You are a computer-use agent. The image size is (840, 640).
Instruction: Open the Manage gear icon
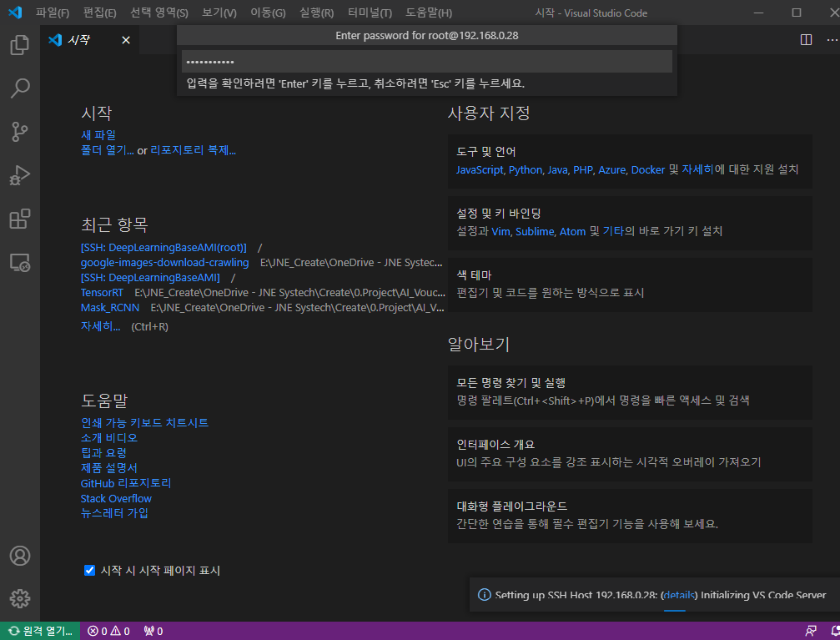[20, 599]
